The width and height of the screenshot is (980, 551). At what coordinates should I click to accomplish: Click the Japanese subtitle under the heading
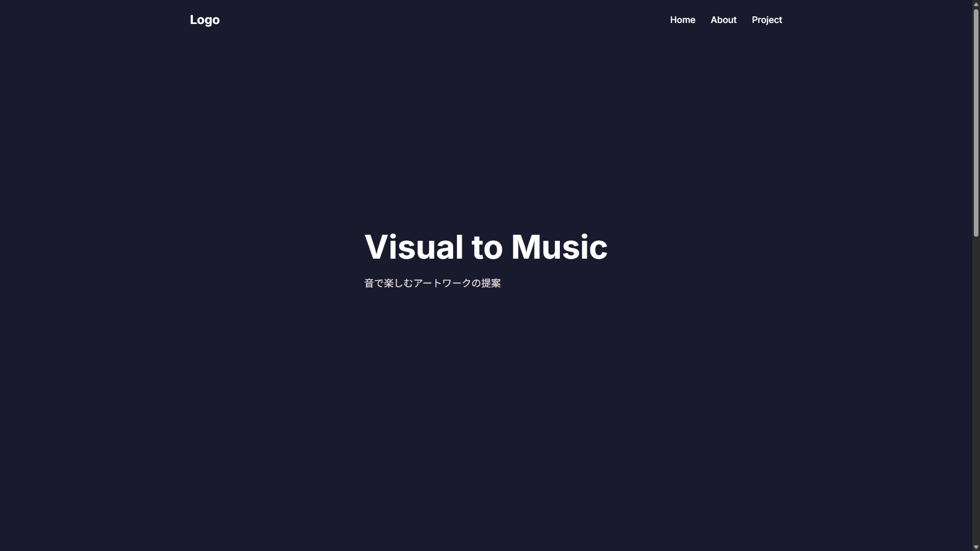432,283
